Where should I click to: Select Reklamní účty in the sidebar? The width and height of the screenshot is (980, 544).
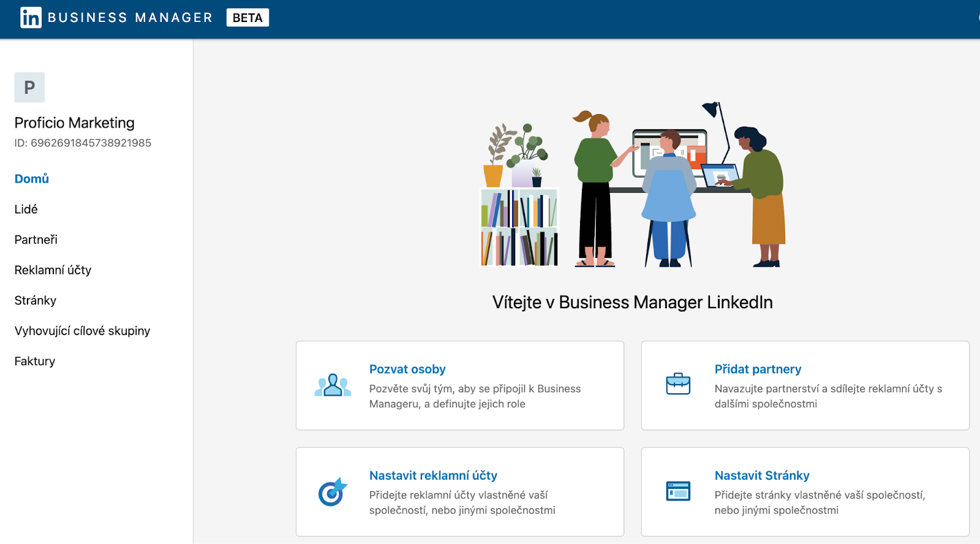pos(53,270)
